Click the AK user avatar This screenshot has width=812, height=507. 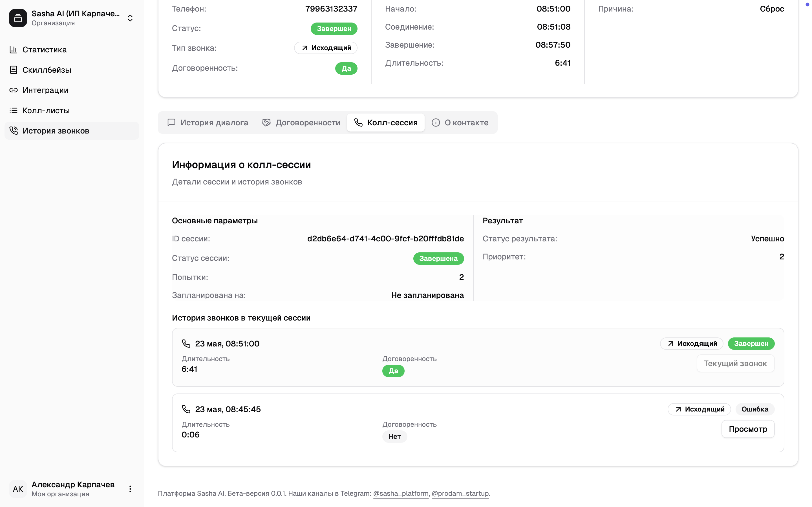click(x=18, y=489)
